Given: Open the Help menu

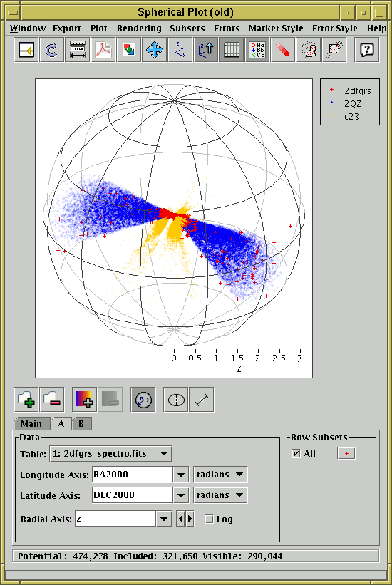Looking at the screenshot, I should coord(376,29).
